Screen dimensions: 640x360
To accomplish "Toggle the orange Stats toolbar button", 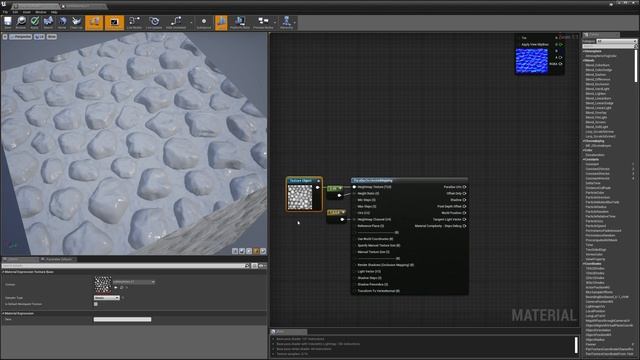I will pyautogui.click(x=221, y=22).
